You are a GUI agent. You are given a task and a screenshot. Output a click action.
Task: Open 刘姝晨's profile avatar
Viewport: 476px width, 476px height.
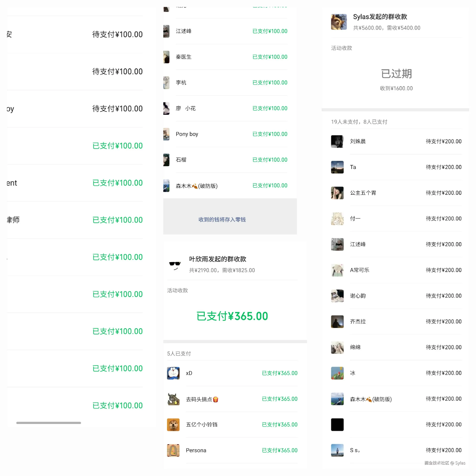tap(337, 141)
